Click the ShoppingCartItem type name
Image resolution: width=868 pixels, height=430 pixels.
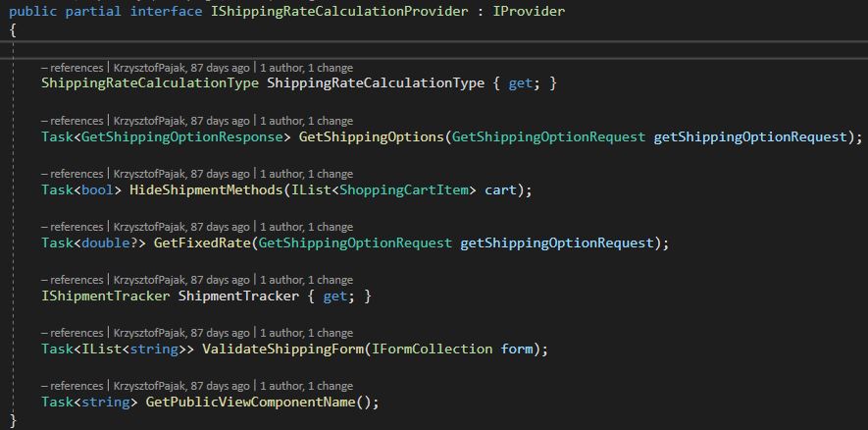403,190
